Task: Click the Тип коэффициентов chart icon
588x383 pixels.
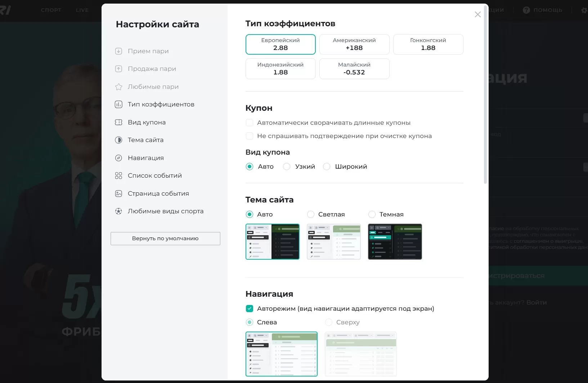Action: click(118, 104)
